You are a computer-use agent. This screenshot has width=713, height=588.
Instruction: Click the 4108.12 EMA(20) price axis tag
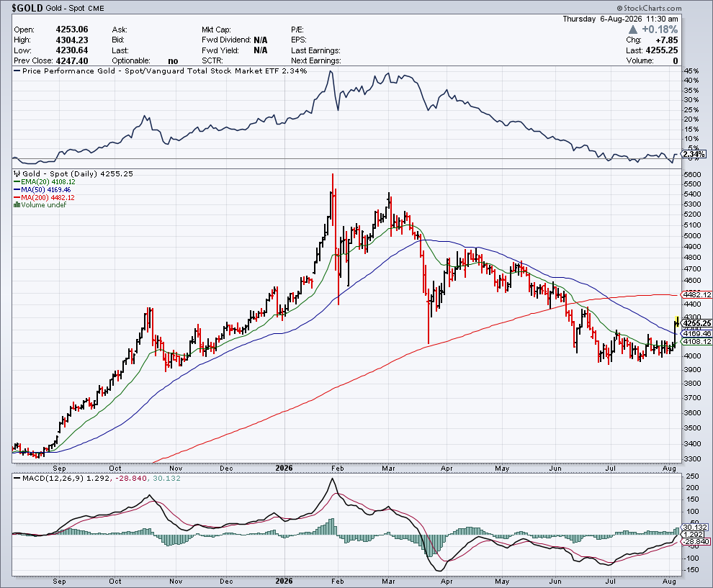[x=697, y=342]
